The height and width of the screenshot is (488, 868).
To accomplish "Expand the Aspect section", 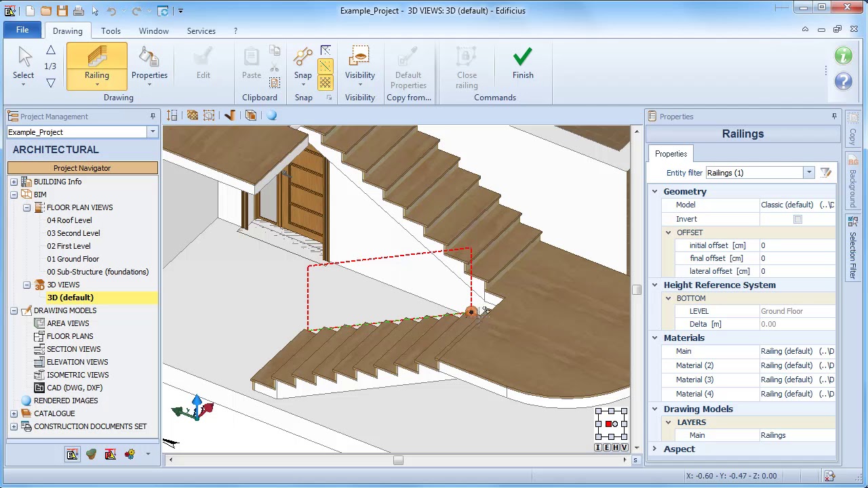I will [x=655, y=449].
